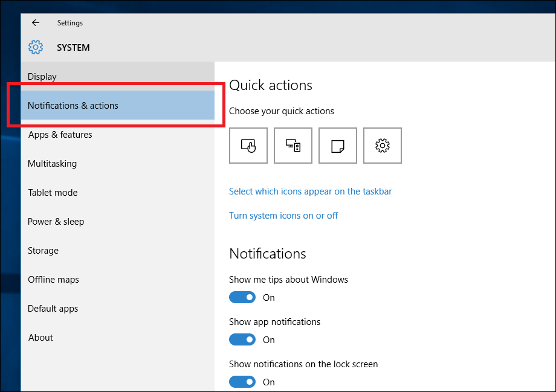
Task: Go to Multitasking settings
Action: [118, 164]
